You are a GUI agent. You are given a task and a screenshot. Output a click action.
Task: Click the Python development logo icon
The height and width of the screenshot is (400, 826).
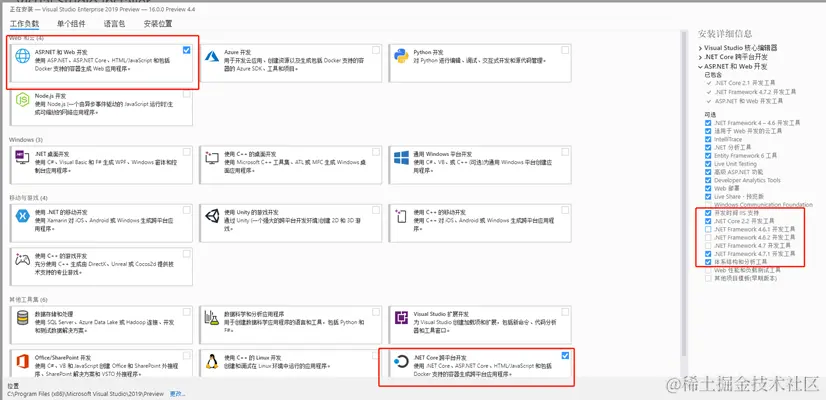coord(401,55)
